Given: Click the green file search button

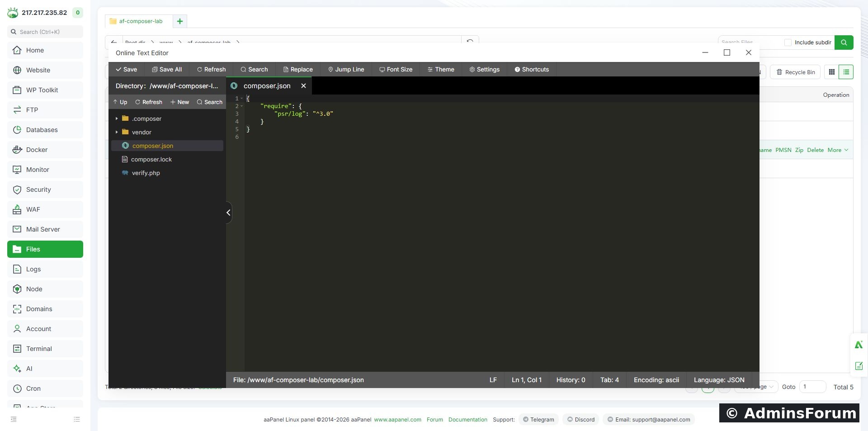Looking at the screenshot, I should pyautogui.click(x=844, y=43).
